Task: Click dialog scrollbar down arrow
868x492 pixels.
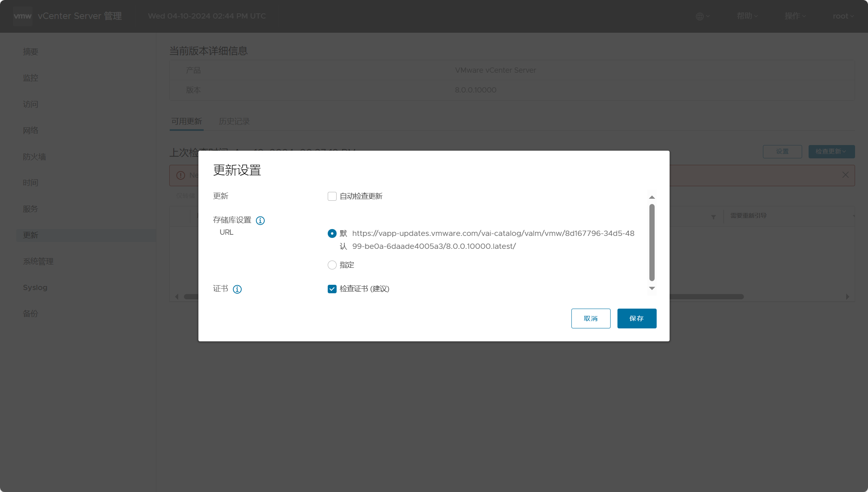Action: point(652,288)
